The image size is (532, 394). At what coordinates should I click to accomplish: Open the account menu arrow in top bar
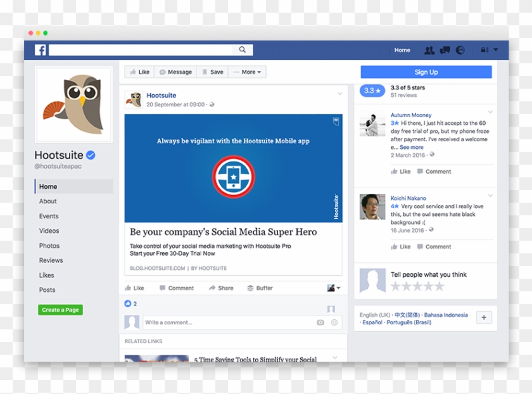496,50
